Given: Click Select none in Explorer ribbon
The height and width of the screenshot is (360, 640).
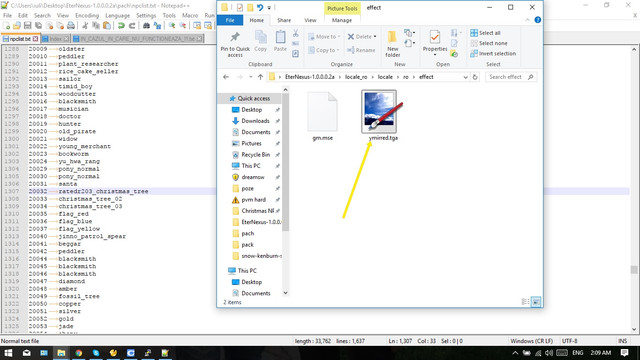Looking at the screenshot, I should click(x=489, y=43).
